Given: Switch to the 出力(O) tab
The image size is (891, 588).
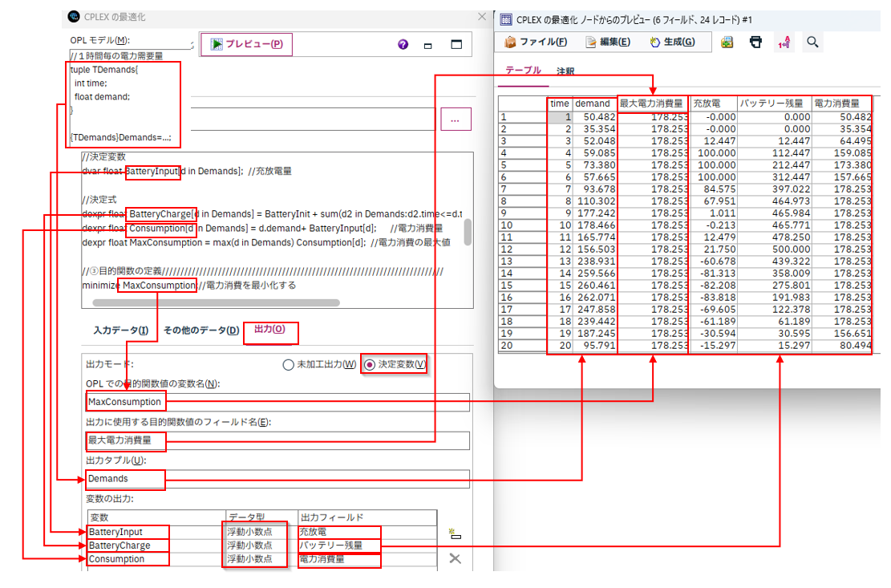Looking at the screenshot, I should pos(269,329).
